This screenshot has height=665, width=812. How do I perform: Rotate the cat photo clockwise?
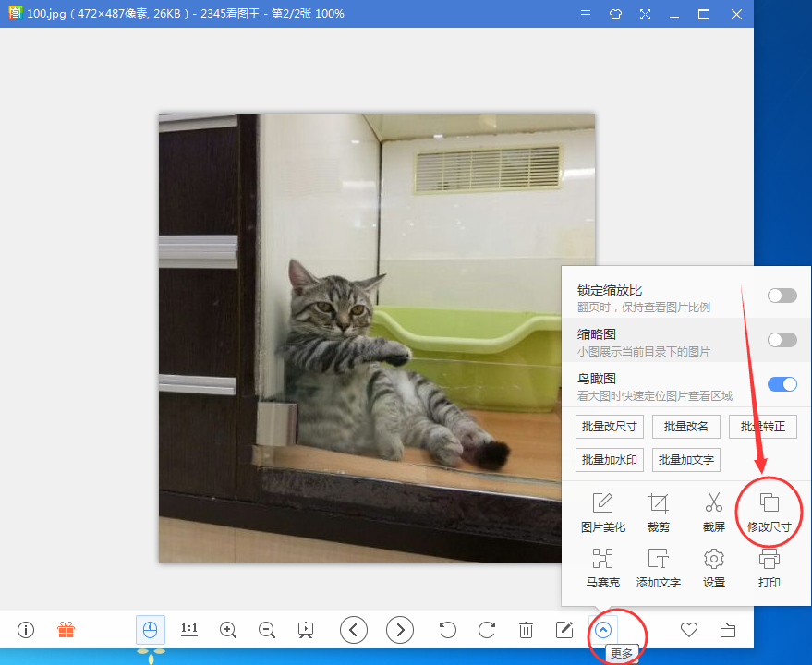point(487,630)
